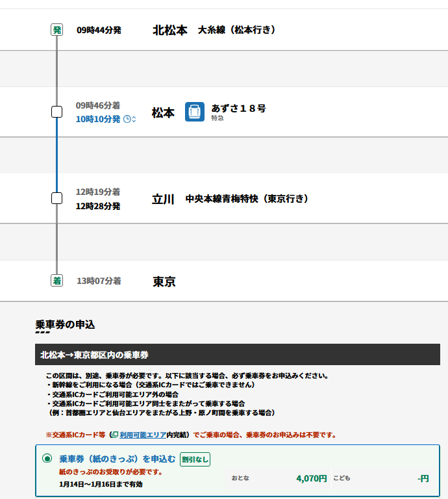Click the 特急 label under あずさ18号
Image resolution: width=448 pixels, height=499 pixels.
[x=218, y=118]
